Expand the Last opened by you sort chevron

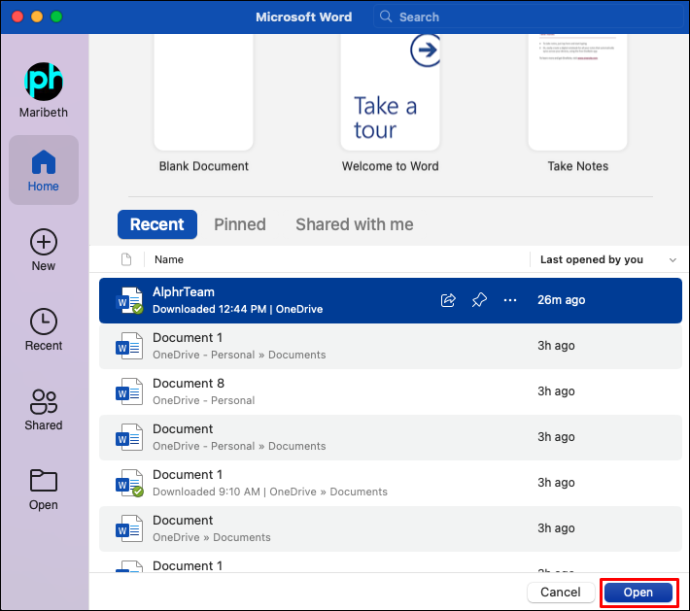673,260
